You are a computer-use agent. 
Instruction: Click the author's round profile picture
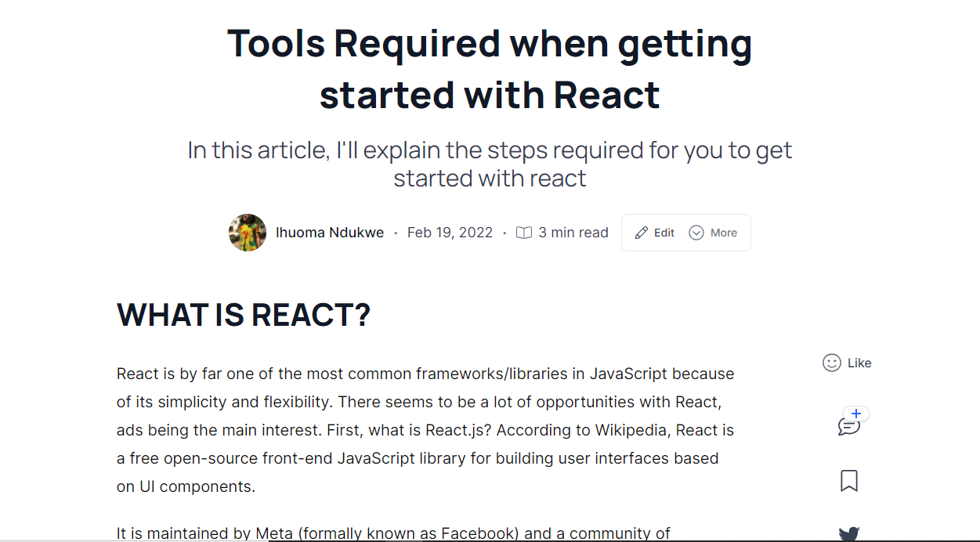[x=248, y=233]
